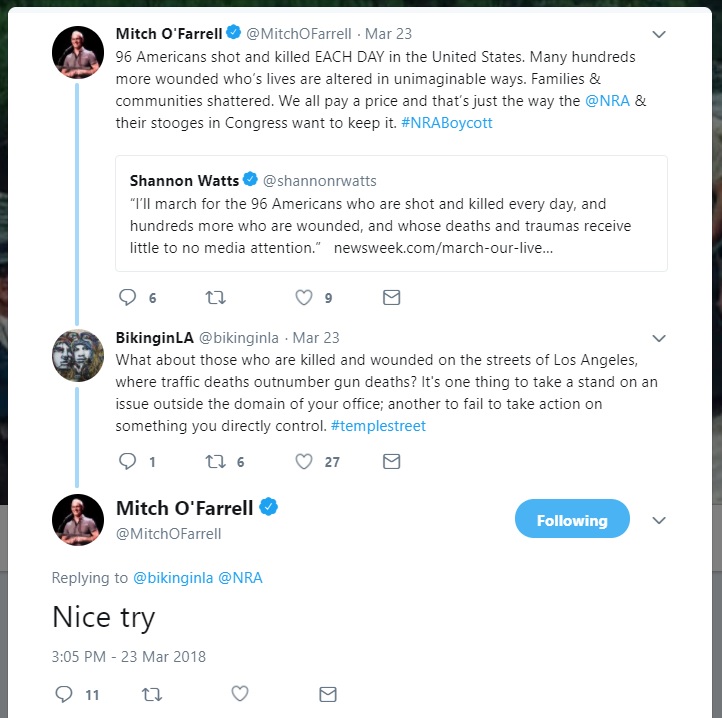722x718 pixels.
Task: Retweet the first tweet about 96 Americans
Action: click(x=215, y=297)
